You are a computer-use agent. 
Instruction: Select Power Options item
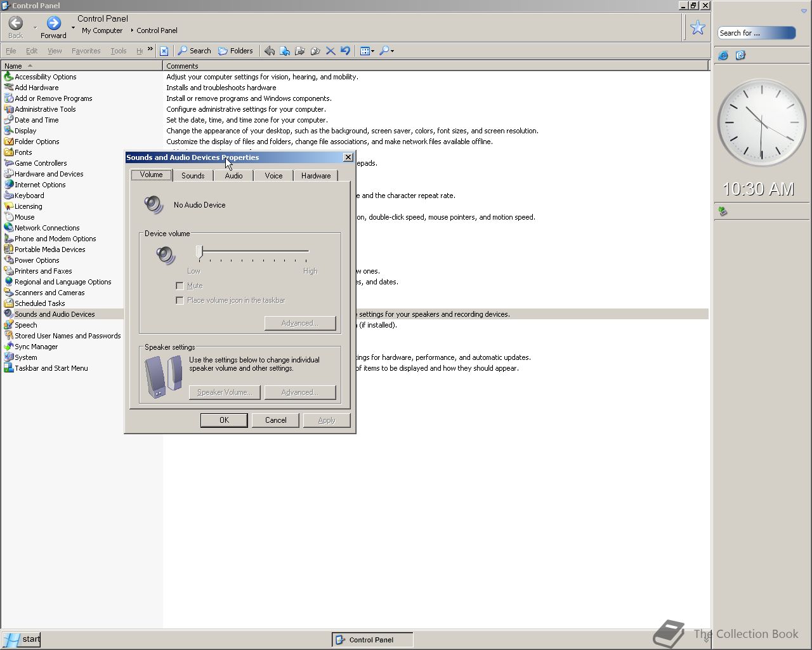(32, 260)
